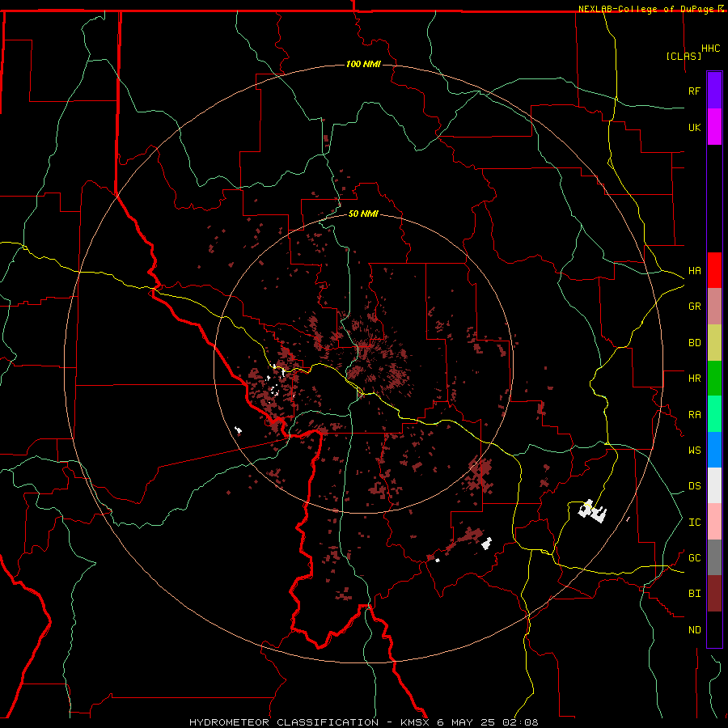Image resolution: width=728 pixels, height=728 pixels.
Task: Click the RF purple legend swatch
Action: [714, 91]
